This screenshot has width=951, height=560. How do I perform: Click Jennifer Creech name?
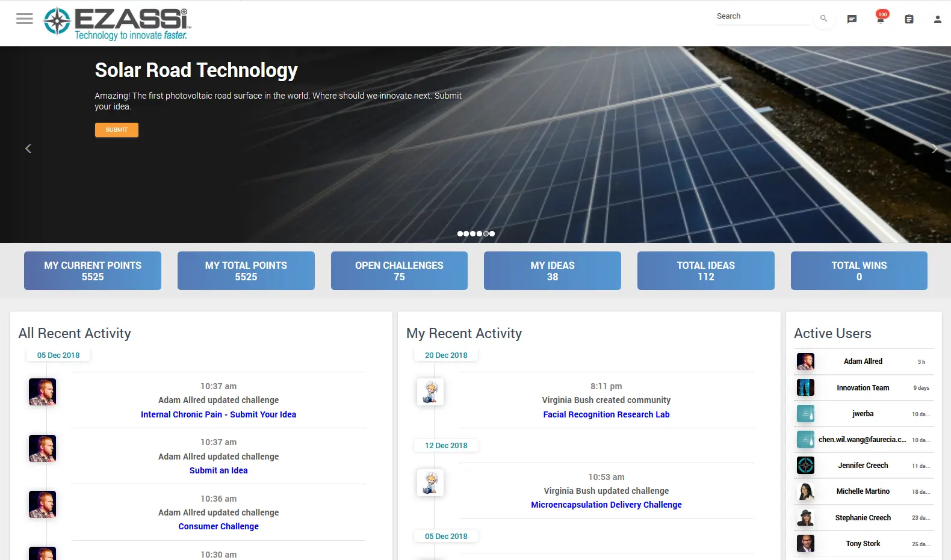click(863, 466)
